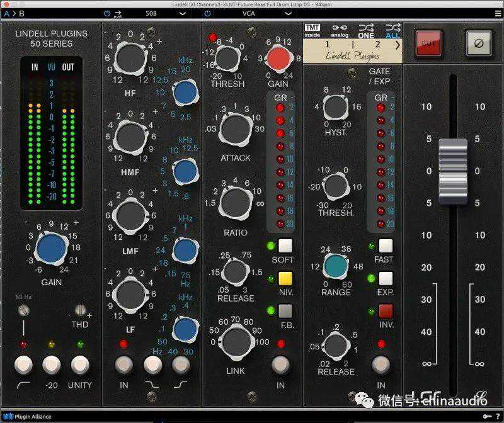Viewport: 504px width, 423px height.
Task: Toggle the gate FAST button
Action: [x=386, y=245]
